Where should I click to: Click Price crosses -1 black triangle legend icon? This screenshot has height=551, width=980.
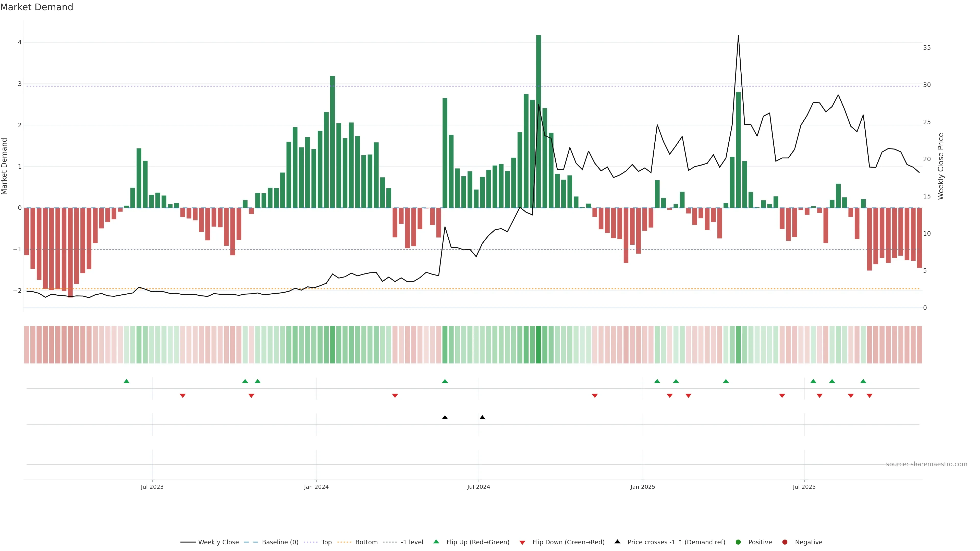click(617, 542)
